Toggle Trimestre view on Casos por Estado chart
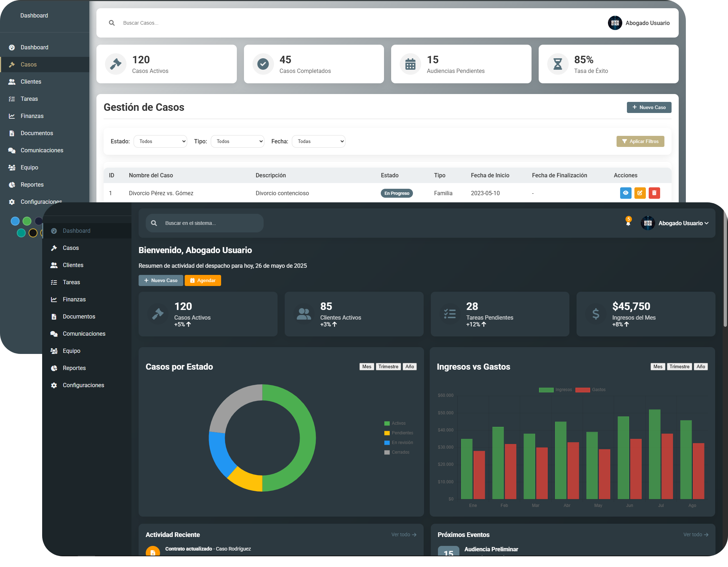 388,366
